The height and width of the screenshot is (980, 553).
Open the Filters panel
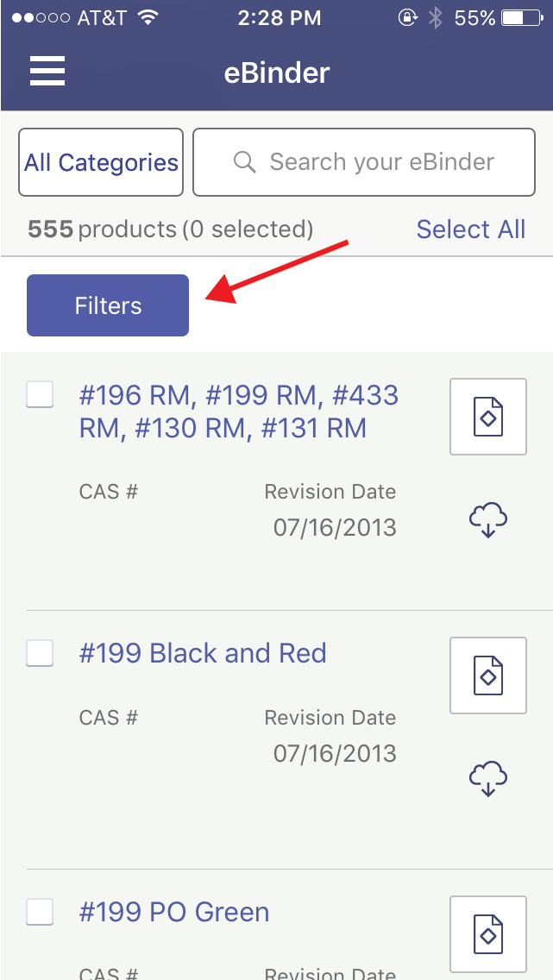[108, 305]
